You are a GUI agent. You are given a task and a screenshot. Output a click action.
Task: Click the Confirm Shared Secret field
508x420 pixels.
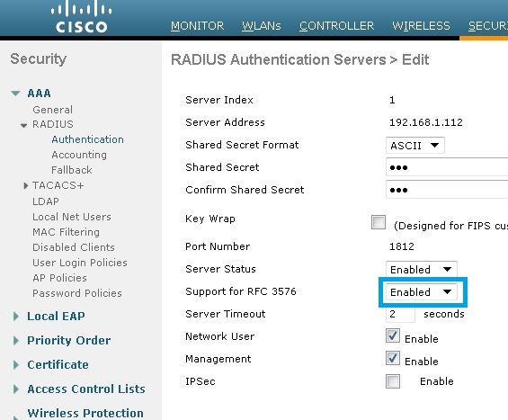pos(447,190)
